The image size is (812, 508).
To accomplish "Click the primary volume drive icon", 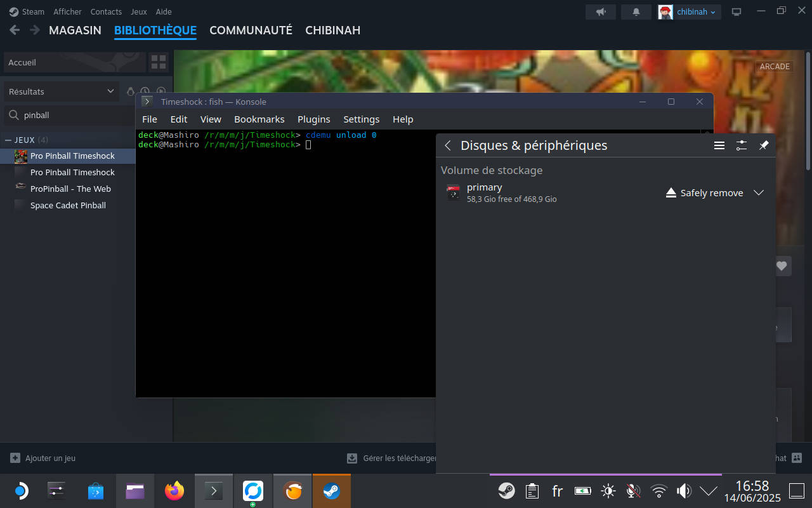I will [x=453, y=192].
